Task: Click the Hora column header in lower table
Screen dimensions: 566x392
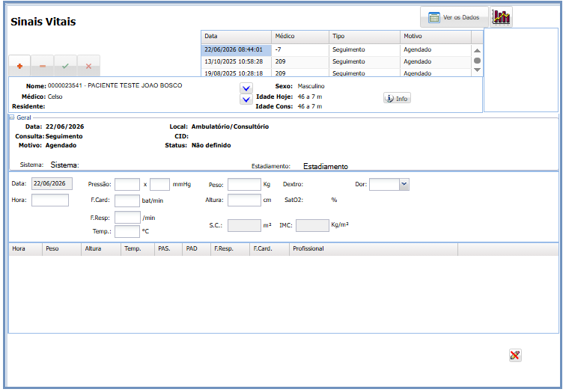Action: point(25,249)
